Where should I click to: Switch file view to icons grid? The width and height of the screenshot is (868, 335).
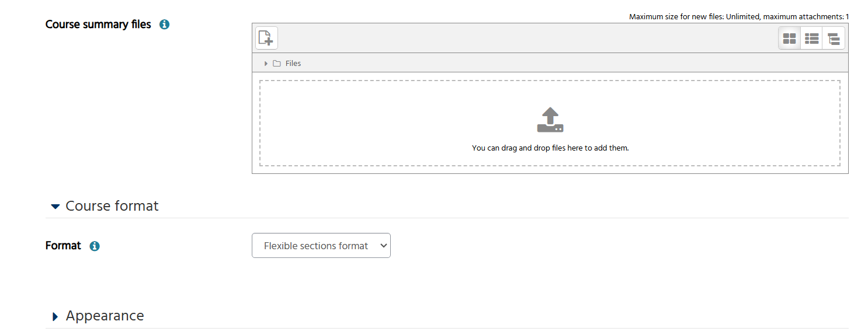click(x=789, y=39)
